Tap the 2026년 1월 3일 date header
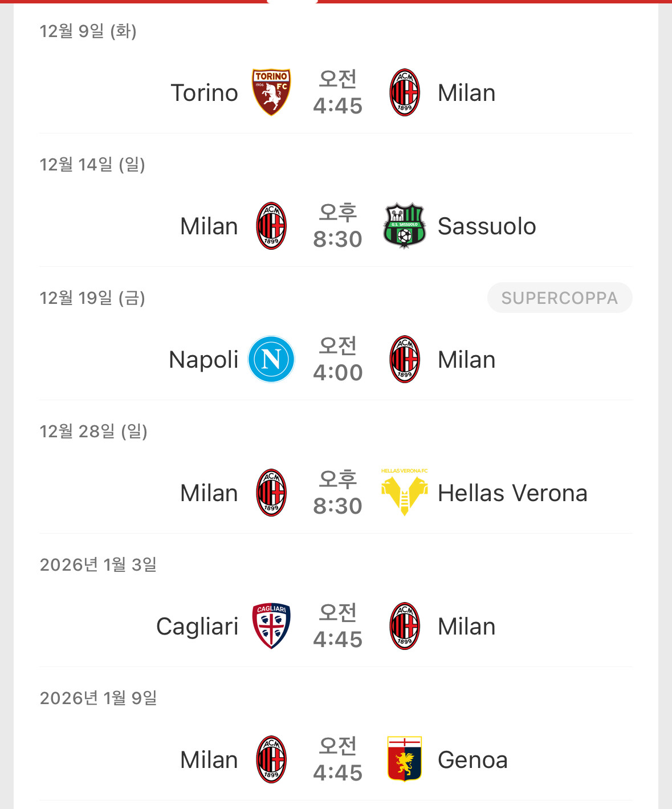672x809 pixels. [x=98, y=565]
